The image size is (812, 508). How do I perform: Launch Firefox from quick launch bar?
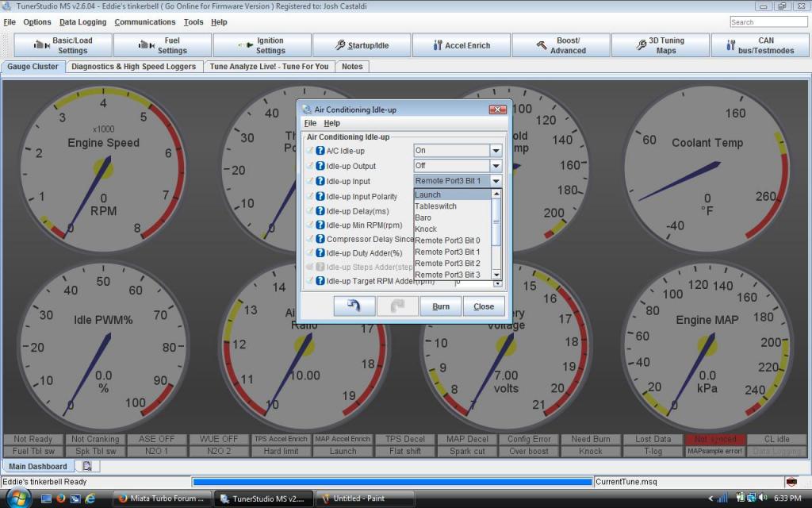pos(60,498)
